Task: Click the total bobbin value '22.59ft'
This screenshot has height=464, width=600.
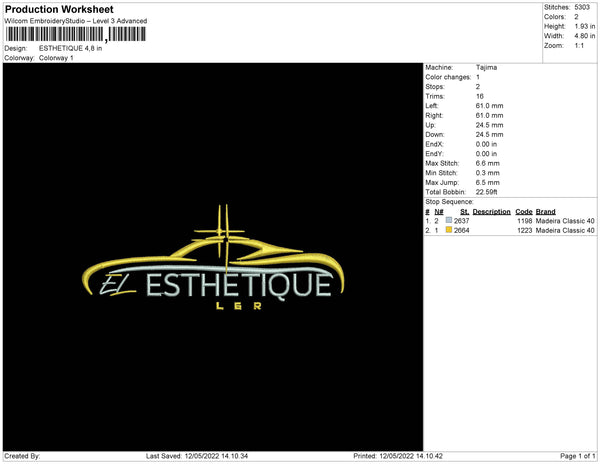Action: pos(486,192)
